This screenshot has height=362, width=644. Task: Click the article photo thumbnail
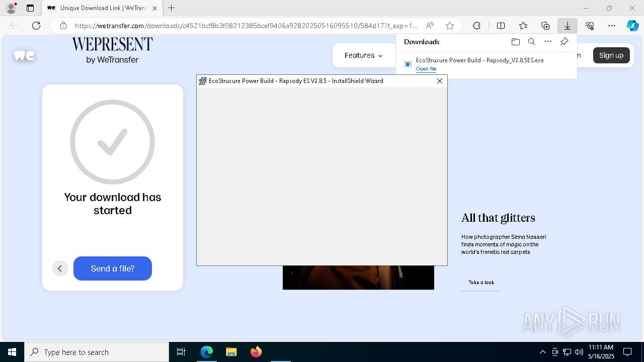point(358,278)
